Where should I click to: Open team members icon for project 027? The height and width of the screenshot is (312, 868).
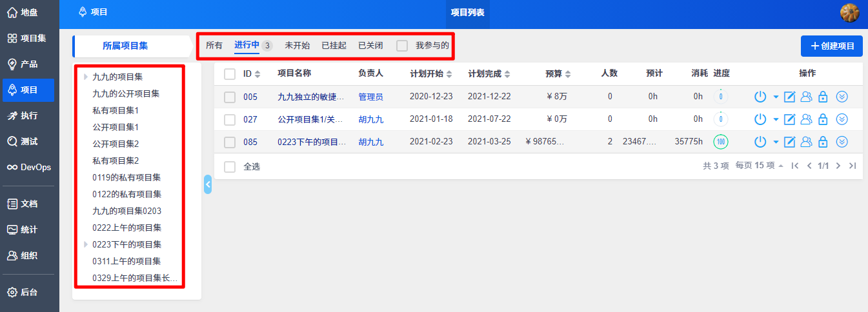click(806, 119)
